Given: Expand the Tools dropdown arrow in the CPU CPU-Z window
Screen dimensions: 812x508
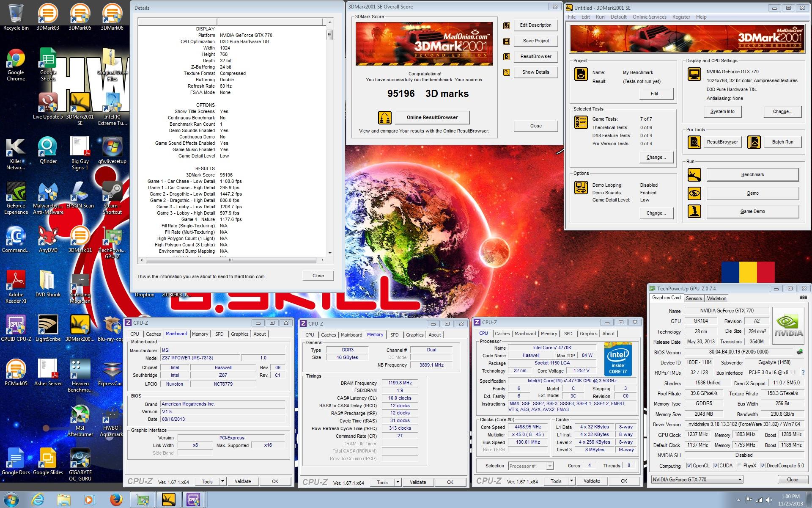Looking at the screenshot, I should pyautogui.click(x=571, y=481).
